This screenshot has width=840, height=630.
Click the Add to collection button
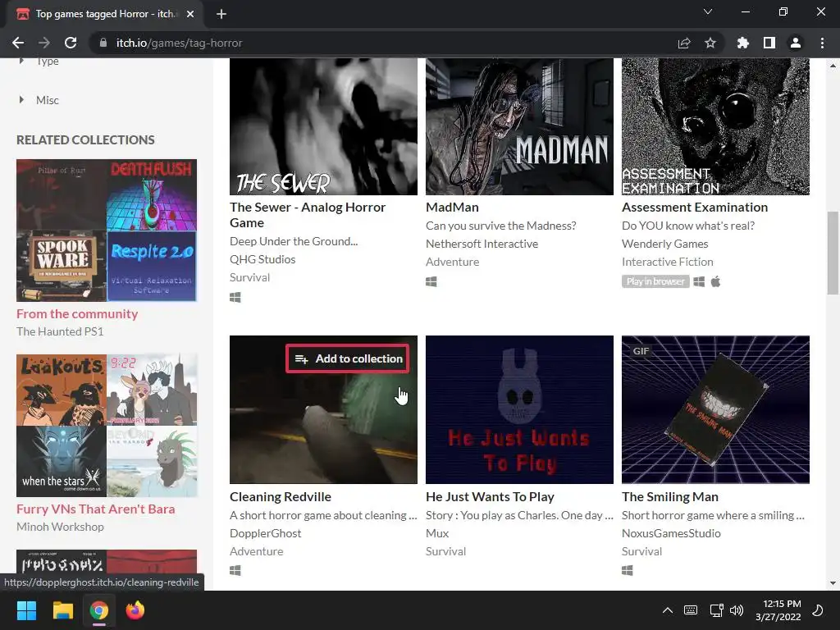coord(348,358)
